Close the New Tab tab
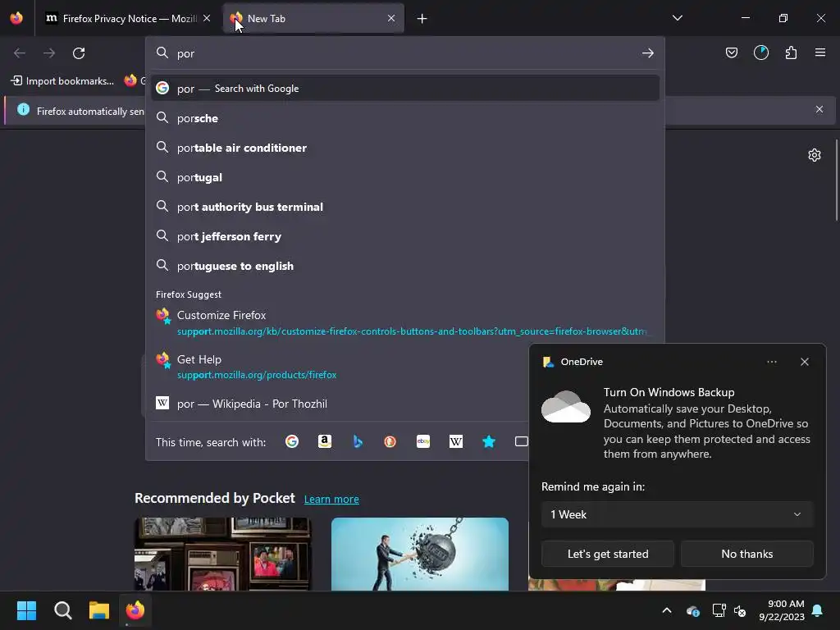Viewport: 840px width, 630px height. [x=391, y=18]
